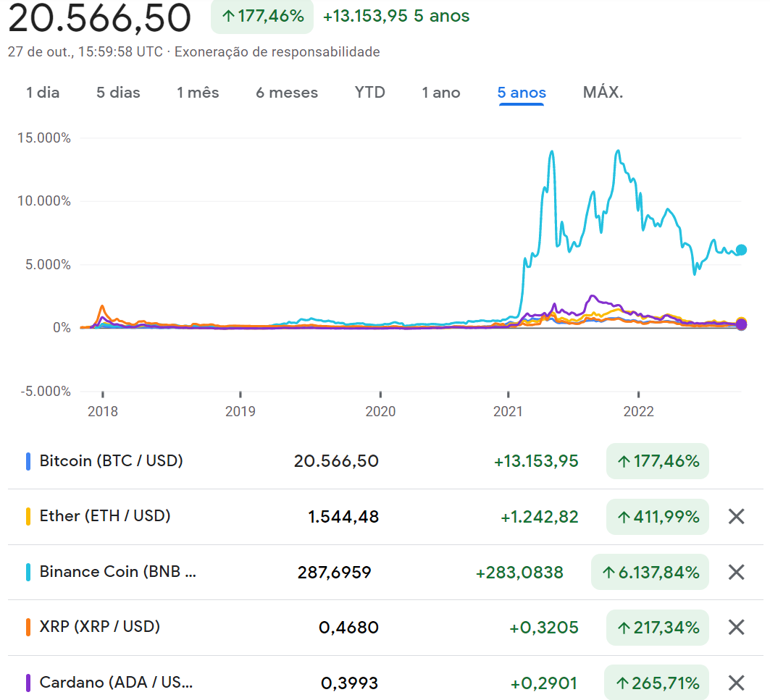770x700 pixels.
Task: Switch to the 1 dia time range
Action: pyautogui.click(x=43, y=93)
